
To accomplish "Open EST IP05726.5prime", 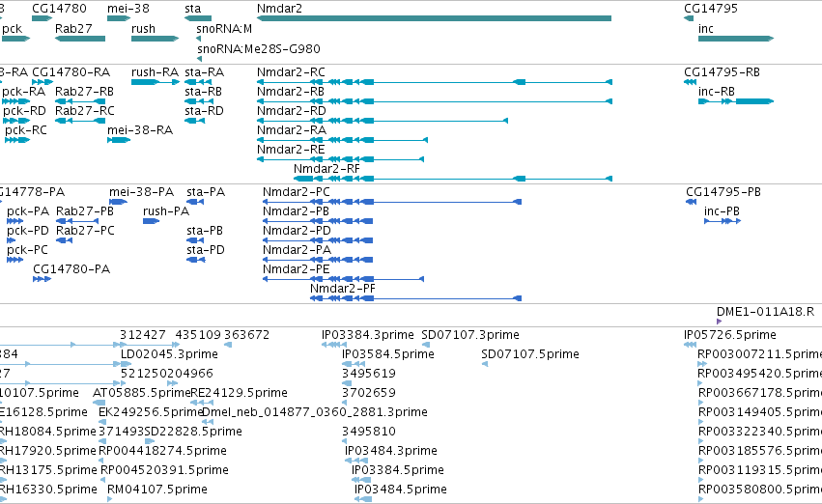I will (x=690, y=345).
